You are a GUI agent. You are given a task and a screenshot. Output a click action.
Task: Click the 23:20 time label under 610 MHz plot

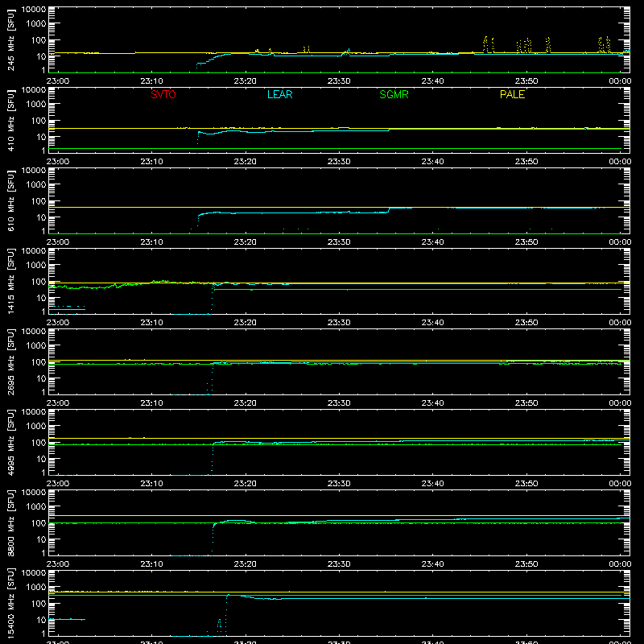(246, 242)
